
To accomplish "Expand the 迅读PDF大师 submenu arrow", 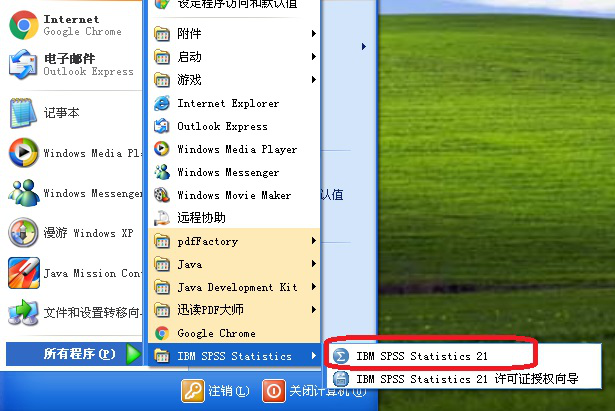I will [x=314, y=310].
